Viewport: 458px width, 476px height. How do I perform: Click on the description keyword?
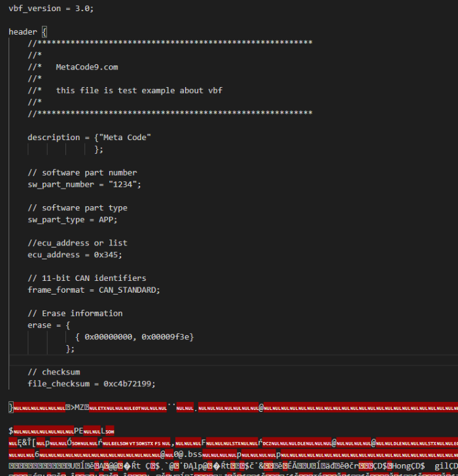[x=53, y=137]
